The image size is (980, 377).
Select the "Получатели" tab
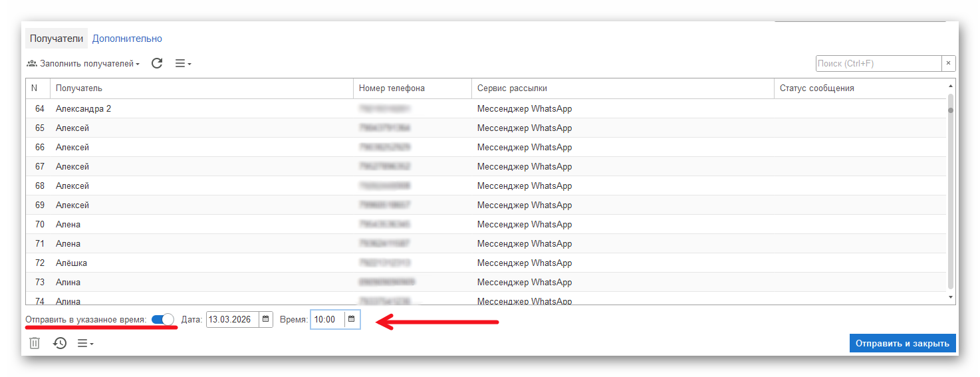(x=57, y=39)
